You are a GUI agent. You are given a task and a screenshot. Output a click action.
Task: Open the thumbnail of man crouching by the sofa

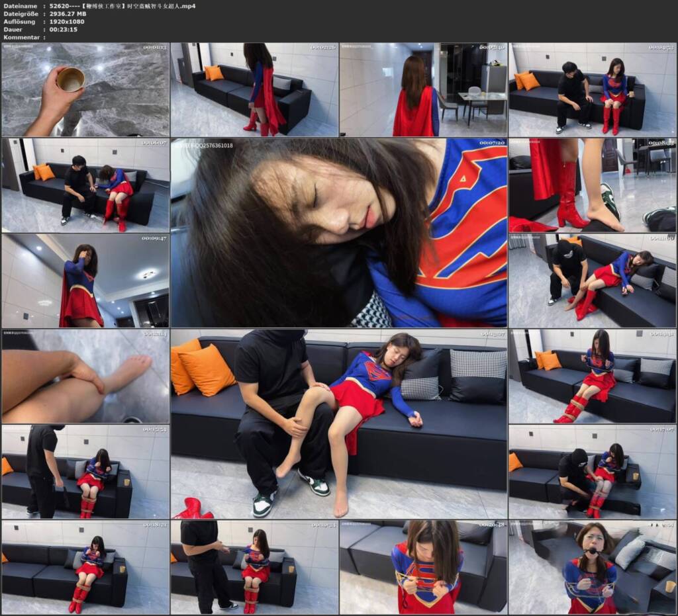point(593,472)
